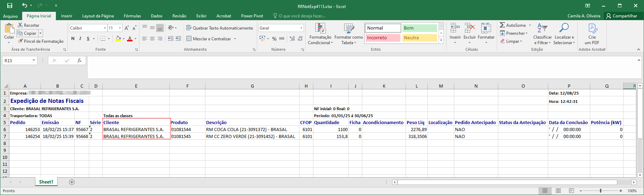Undo the last action
The image size is (644, 195).
(24, 6)
